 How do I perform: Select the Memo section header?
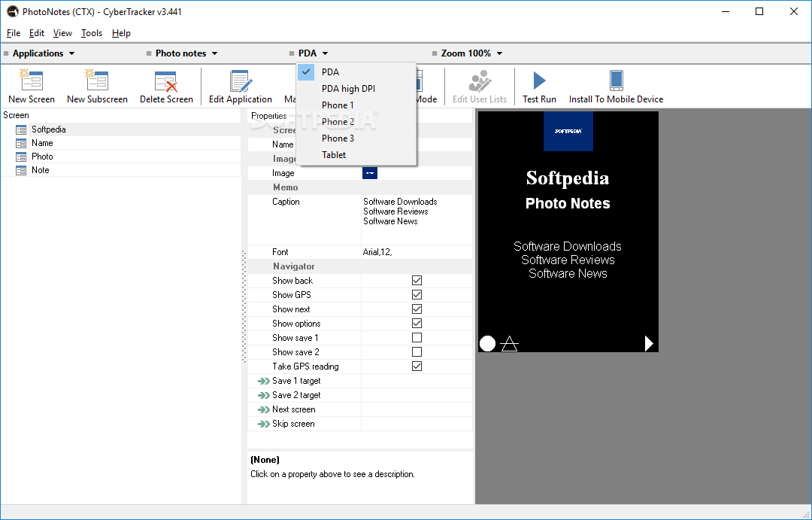pyautogui.click(x=286, y=187)
